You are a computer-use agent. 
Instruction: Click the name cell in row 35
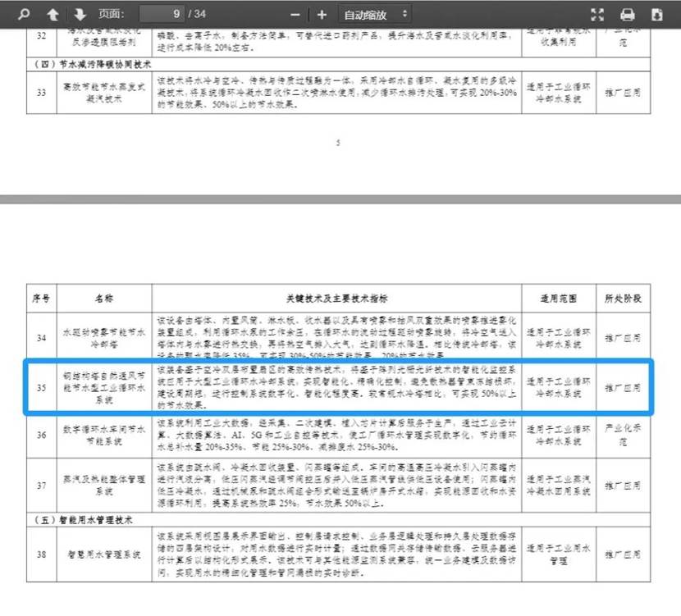[104, 387]
